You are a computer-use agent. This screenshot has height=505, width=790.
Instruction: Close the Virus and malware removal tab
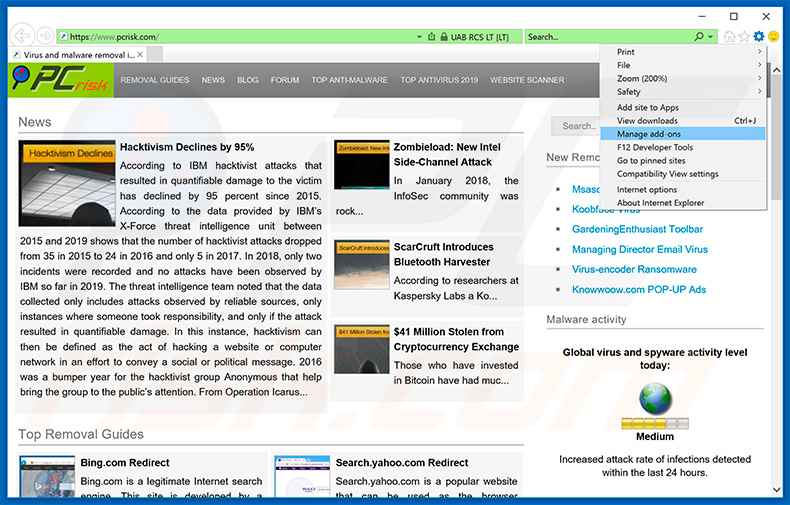140,54
